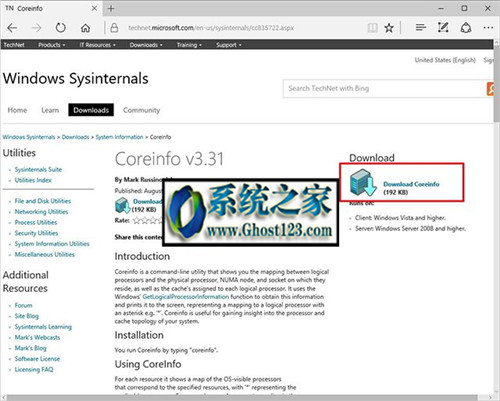Open Software License link
The image size is (500, 401).
37,359
